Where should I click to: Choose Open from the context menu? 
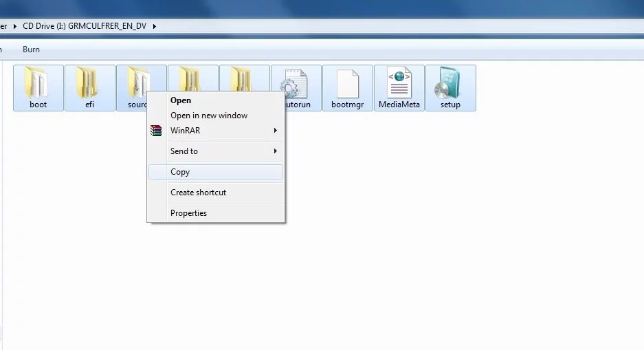[x=181, y=100]
